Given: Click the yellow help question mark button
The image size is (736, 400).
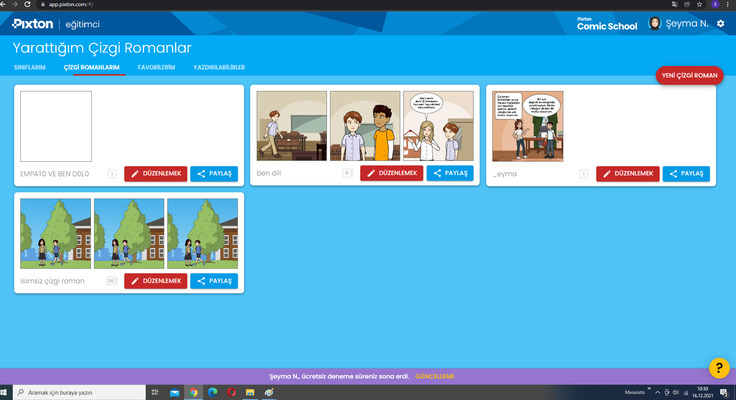Looking at the screenshot, I should point(717,368).
